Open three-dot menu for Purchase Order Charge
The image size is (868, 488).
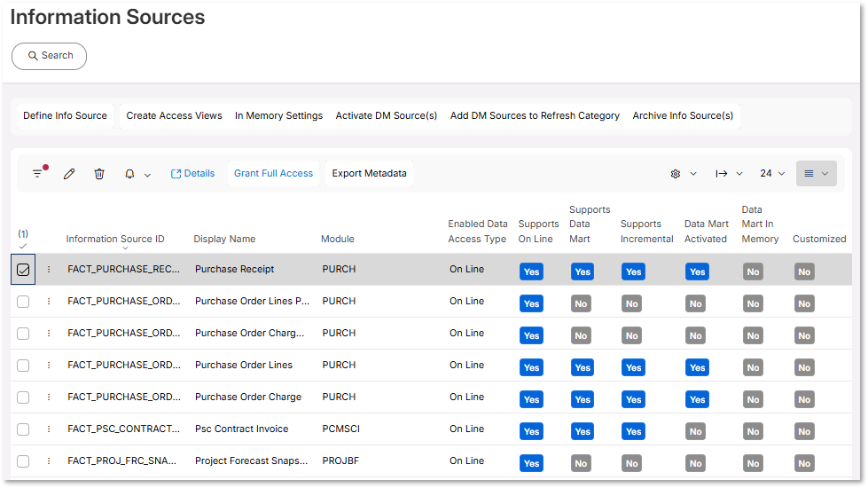49,397
